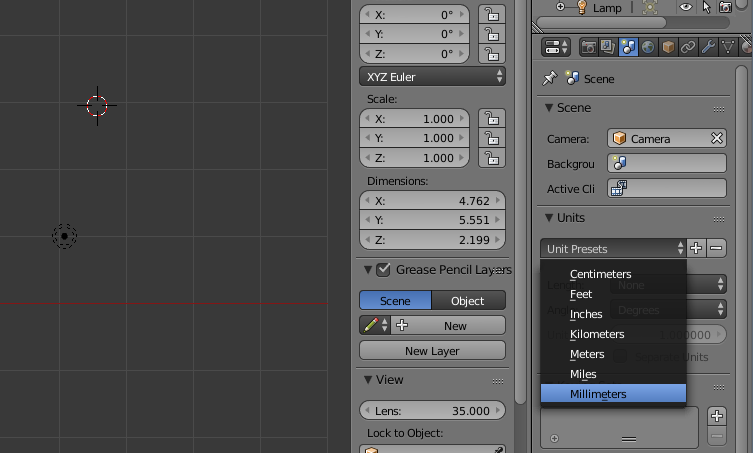The width and height of the screenshot is (753, 453).
Task: Open the XYZ Euler rotation mode dropdown
Action: tap(432, 77)
